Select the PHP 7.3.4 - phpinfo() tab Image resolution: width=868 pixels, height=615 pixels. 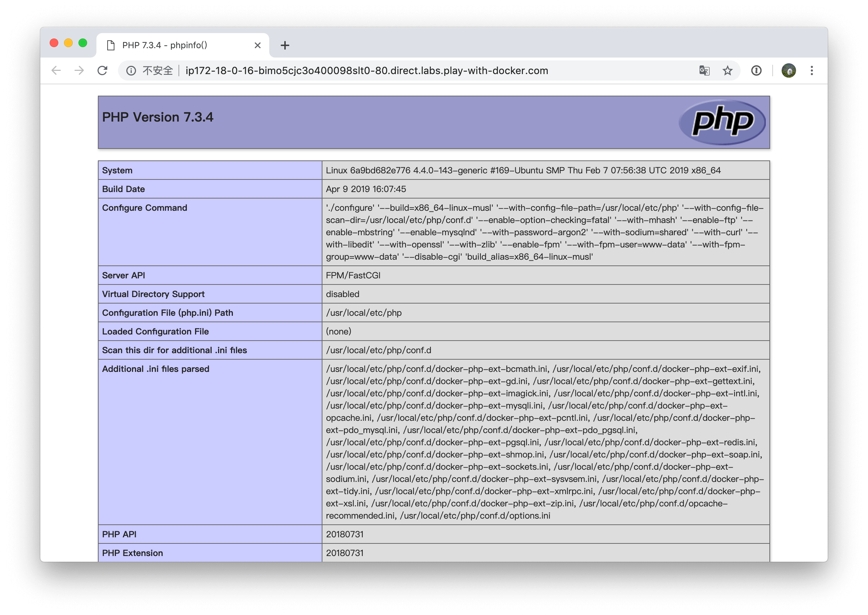(x=182, y=45)
